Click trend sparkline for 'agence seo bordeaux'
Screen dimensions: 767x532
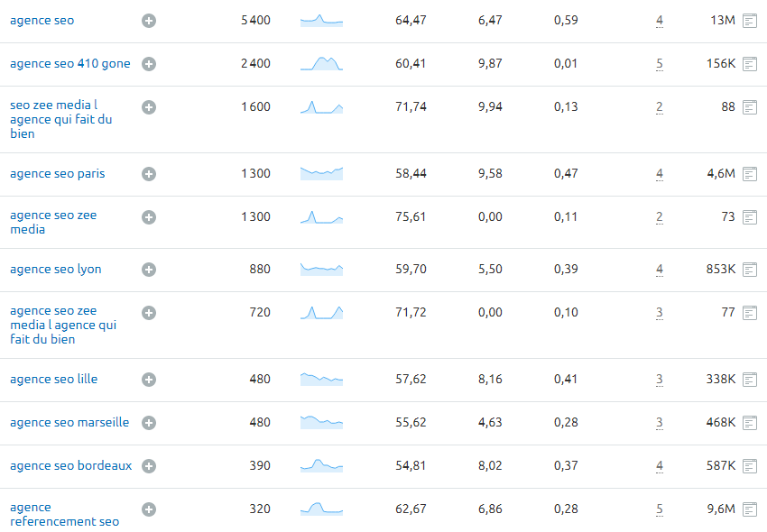coord(321,465)
